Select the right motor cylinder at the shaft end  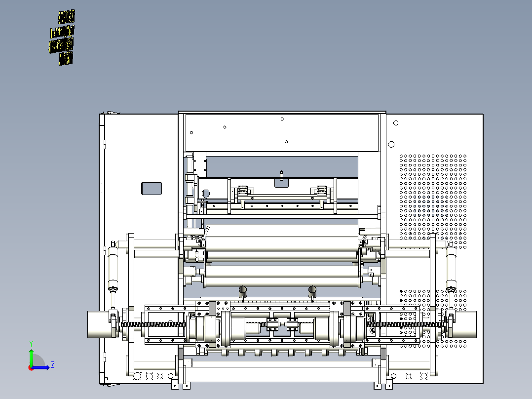pos(465,324)
